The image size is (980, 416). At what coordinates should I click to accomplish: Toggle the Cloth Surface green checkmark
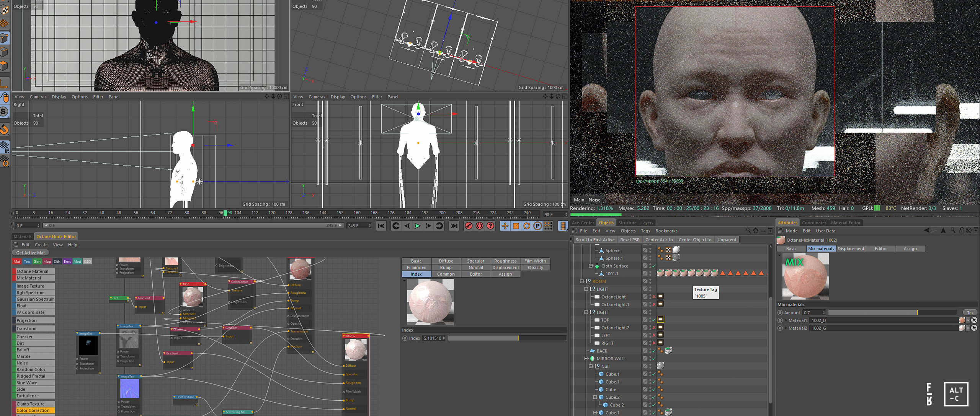[x=654, y=266]
